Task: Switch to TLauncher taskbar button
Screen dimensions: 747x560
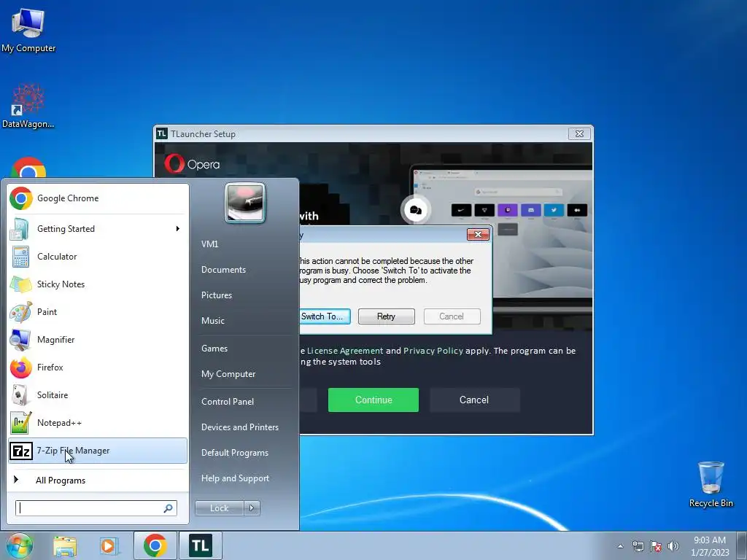Action: click(x=201, y=545)
